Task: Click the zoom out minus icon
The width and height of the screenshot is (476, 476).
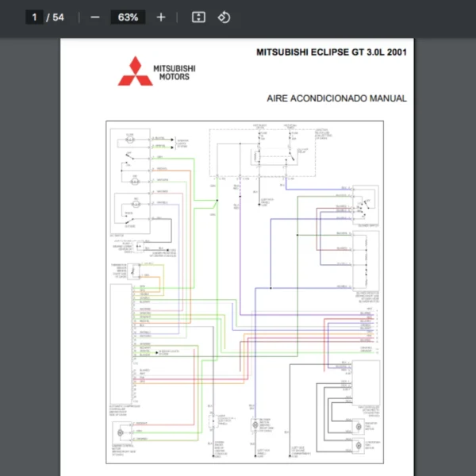Action: (95, 17)
